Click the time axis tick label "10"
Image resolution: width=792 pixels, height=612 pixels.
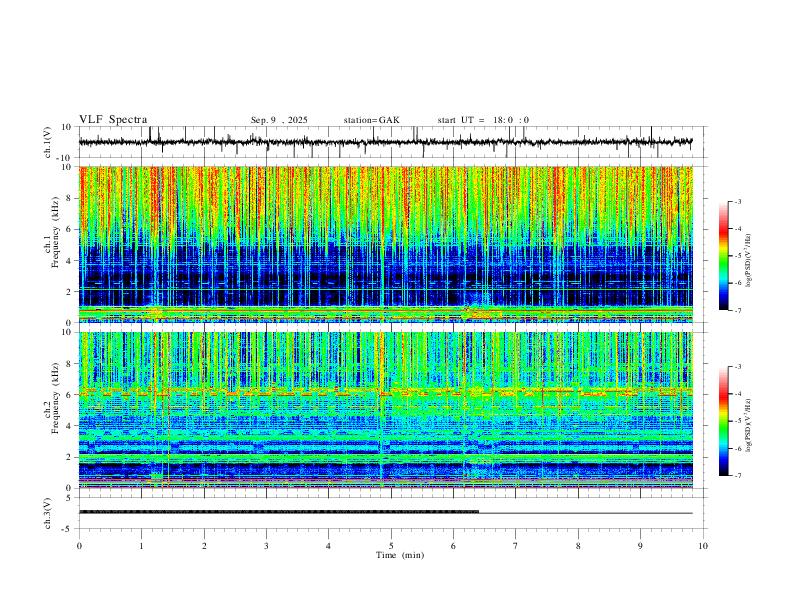point(703,546)
